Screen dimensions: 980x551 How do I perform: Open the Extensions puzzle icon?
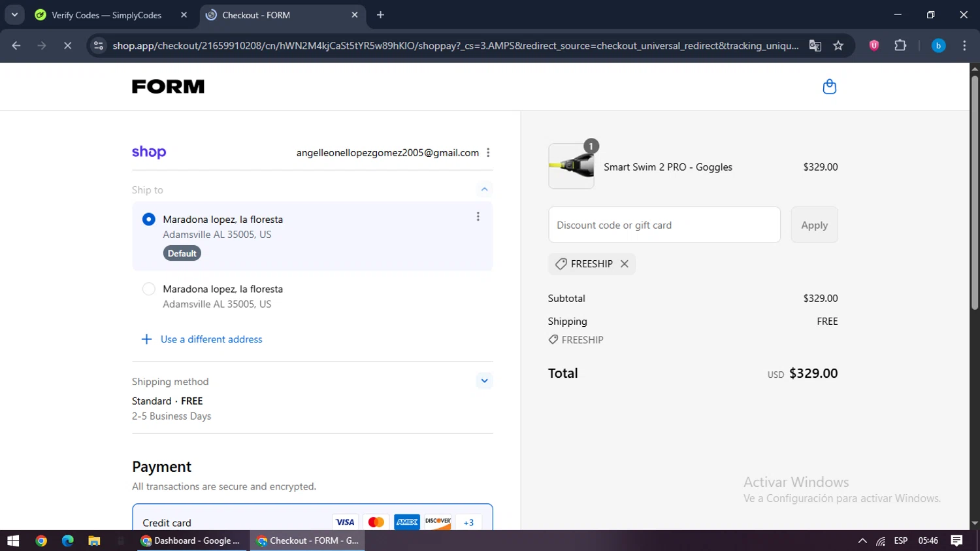point(900,46)
